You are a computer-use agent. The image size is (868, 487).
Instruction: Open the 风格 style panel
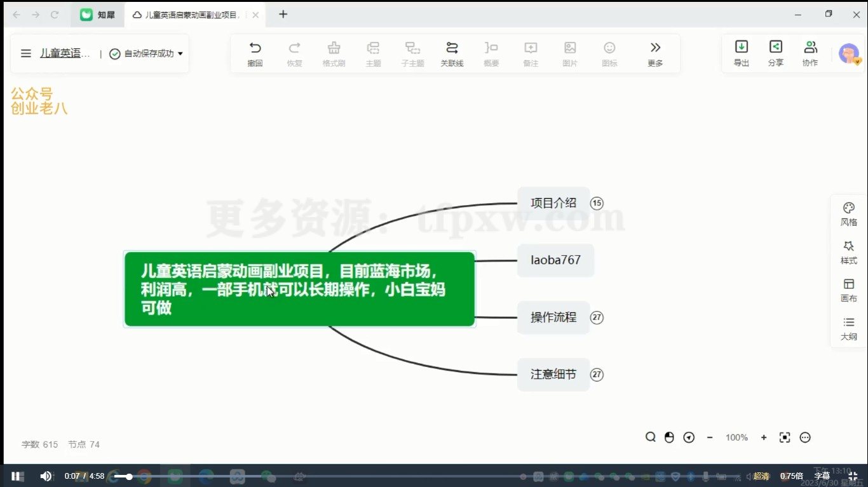tap(848, 213)
